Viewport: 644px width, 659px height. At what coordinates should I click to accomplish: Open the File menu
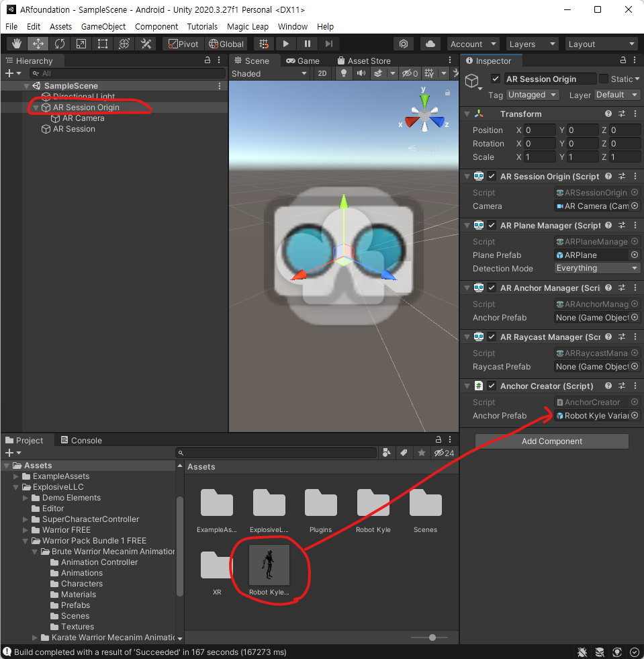(11, 26)
